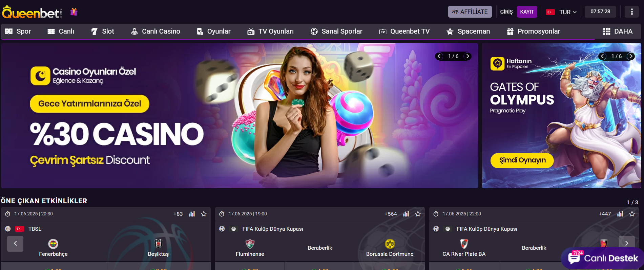The image size is (644, 270).
Task: Open Queenbet TV
Action: [404, 32]
